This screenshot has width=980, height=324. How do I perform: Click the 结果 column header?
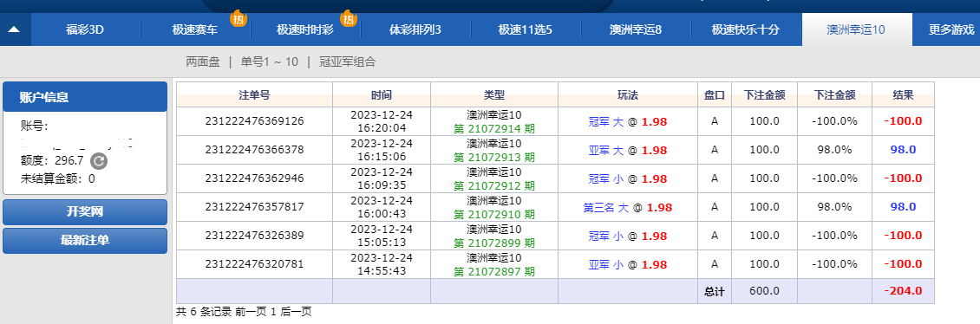903,95
